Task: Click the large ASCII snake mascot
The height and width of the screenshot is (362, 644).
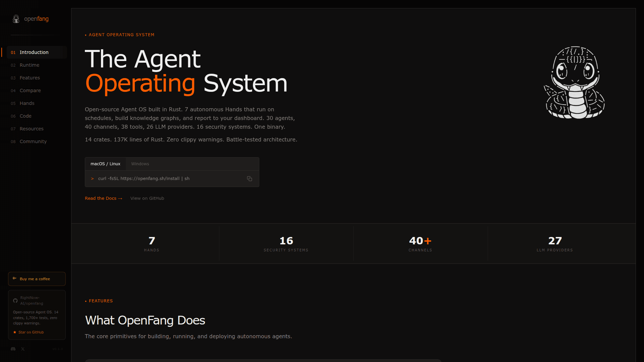Action: 575,83
